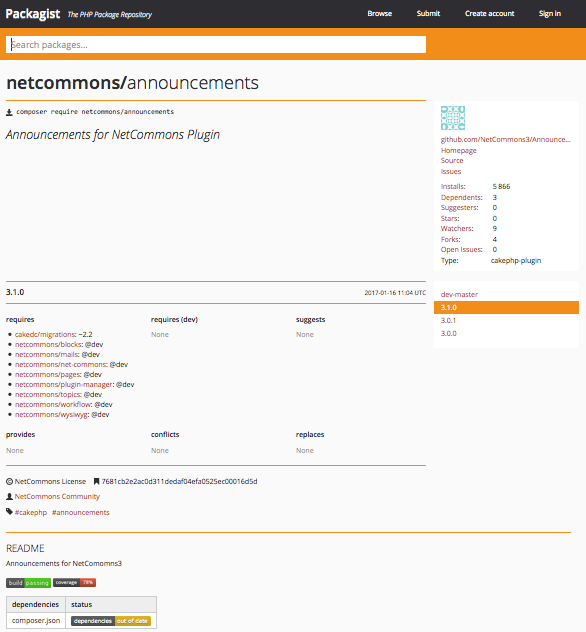Select version dev-master
The image size is (586, 632).
coord(459,295)
